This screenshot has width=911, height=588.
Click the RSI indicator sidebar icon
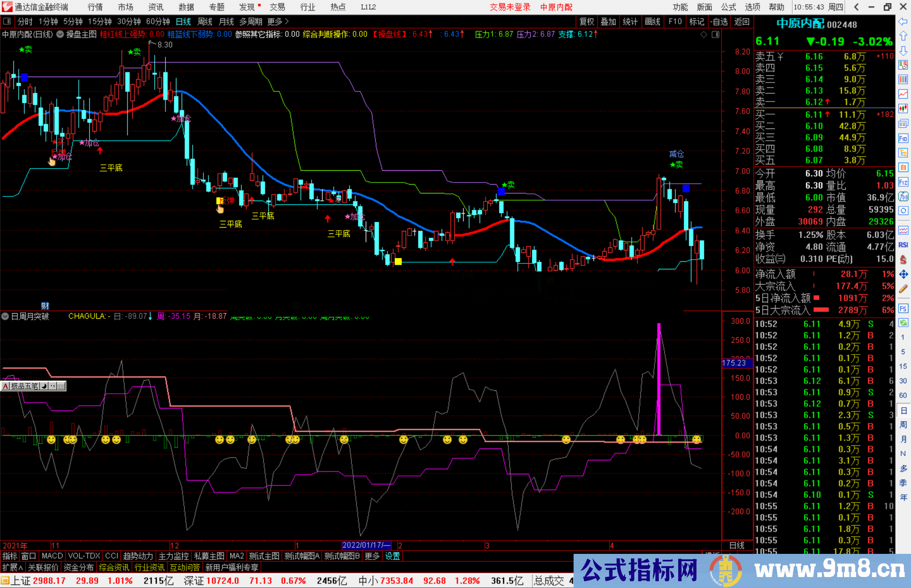point(903,245)
